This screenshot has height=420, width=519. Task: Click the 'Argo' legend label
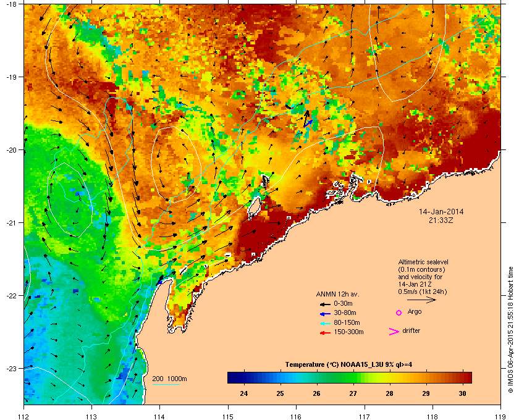[x=415, y=312]
